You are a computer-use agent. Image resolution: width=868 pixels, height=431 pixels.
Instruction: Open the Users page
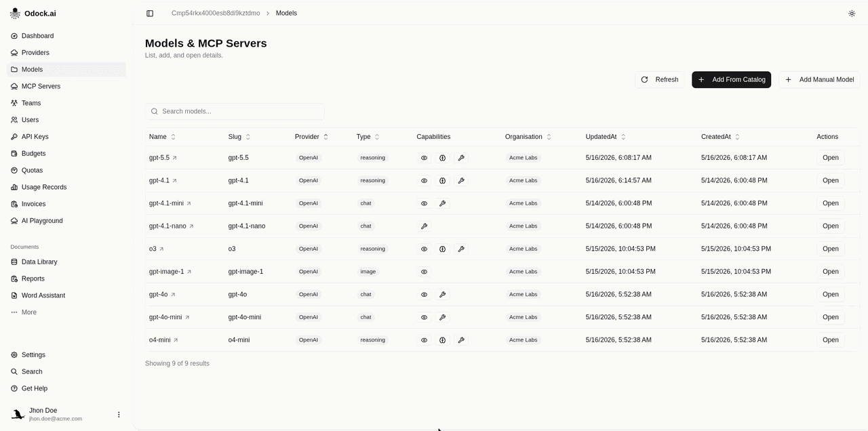[66, 120]
